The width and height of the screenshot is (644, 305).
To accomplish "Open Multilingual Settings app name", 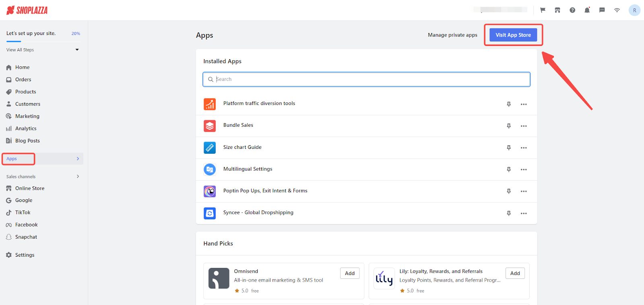I will pos(248,169).
